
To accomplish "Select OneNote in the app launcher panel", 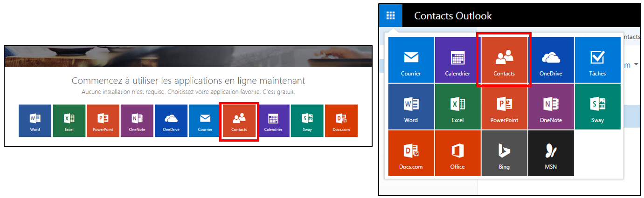I will tap(551, 107).
